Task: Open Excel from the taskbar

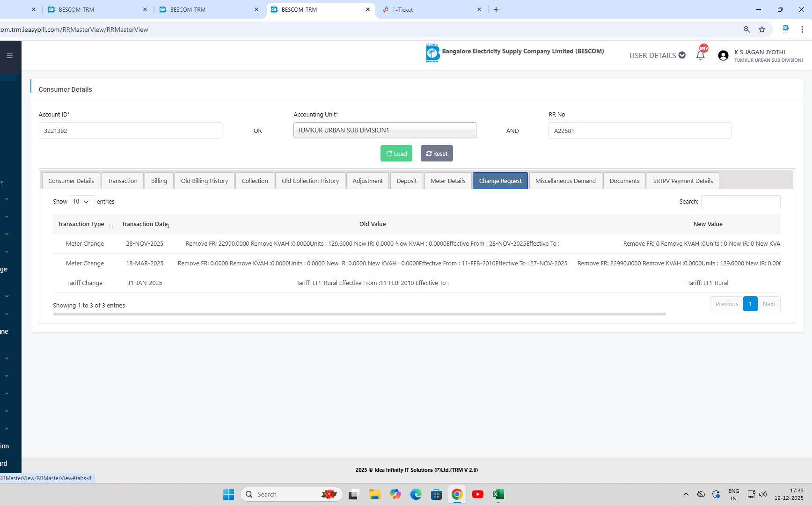Action: click(498, 494)
